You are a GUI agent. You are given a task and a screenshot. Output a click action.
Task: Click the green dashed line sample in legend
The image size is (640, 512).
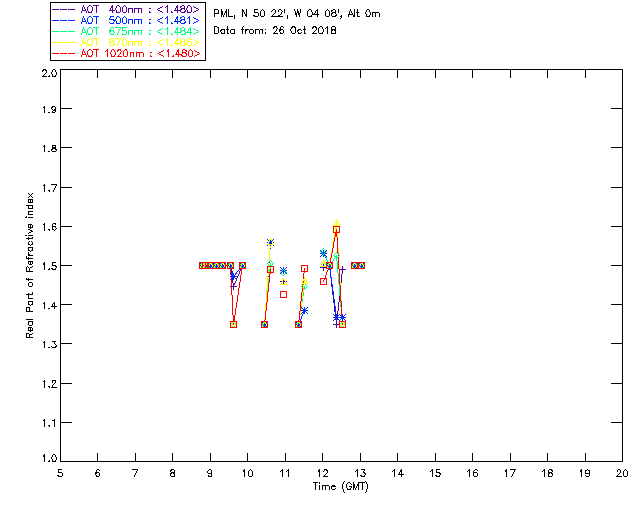click(64, 31)
